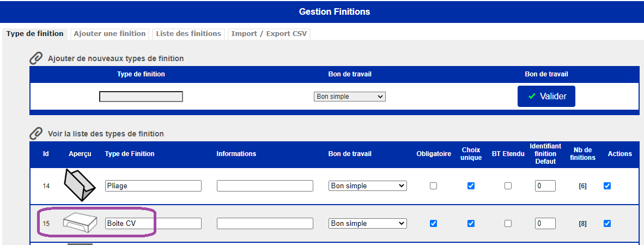
Task: Click the new Type de finition input field
Action: (141, 97)
